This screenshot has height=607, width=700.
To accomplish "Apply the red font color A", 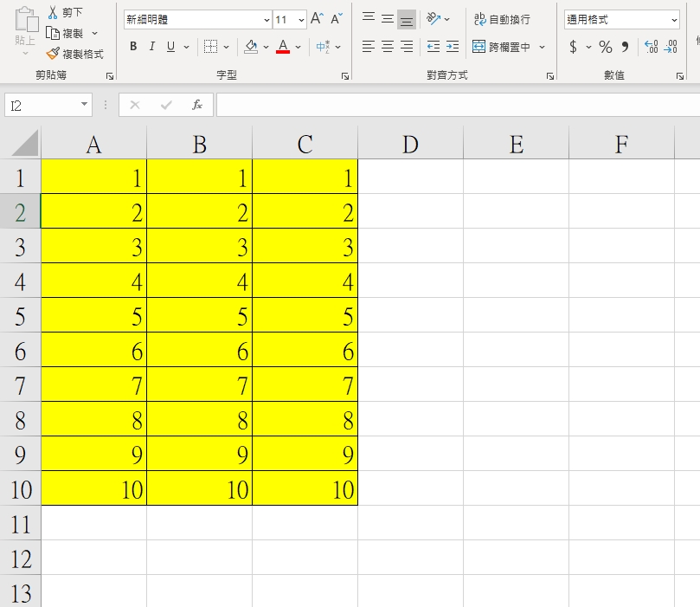I will pyautogui.click(x=283, y=47).
